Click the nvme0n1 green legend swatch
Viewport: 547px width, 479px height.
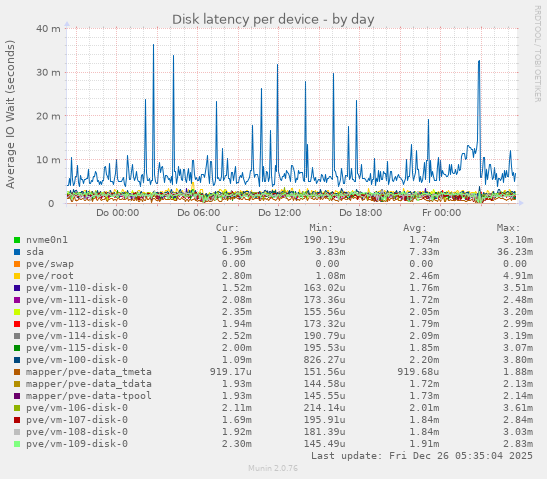click(17, 240)
